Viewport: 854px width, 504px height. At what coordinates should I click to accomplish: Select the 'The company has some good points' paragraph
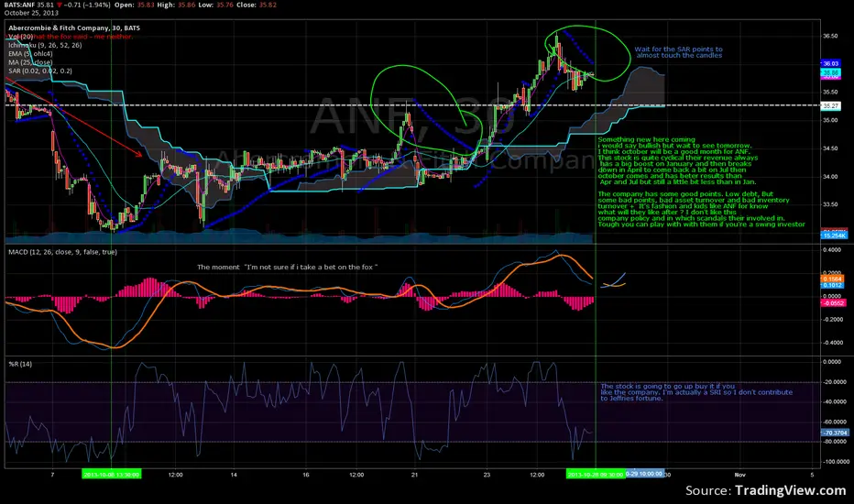tap(701, 209)
